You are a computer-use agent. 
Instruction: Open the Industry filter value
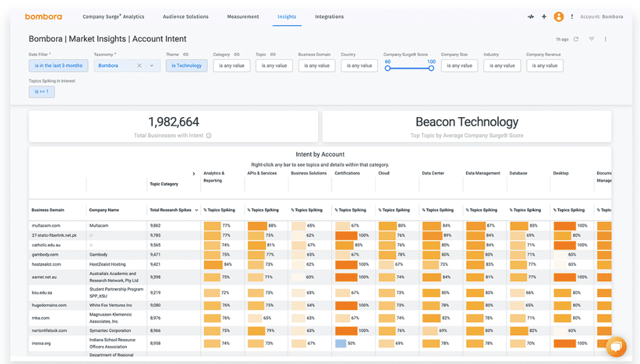502,66
